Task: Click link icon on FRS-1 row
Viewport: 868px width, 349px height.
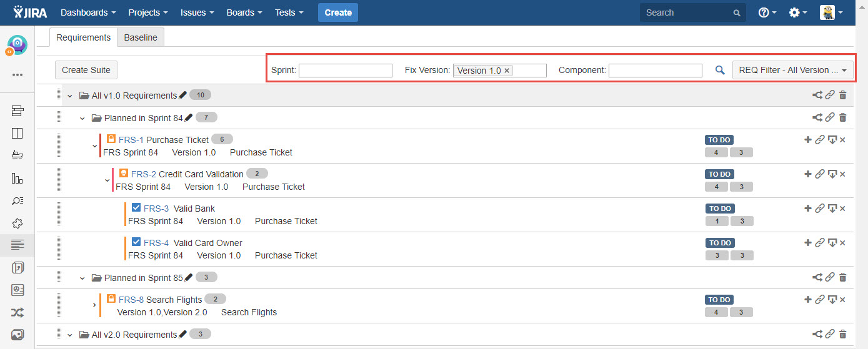Action: (819, 140)
